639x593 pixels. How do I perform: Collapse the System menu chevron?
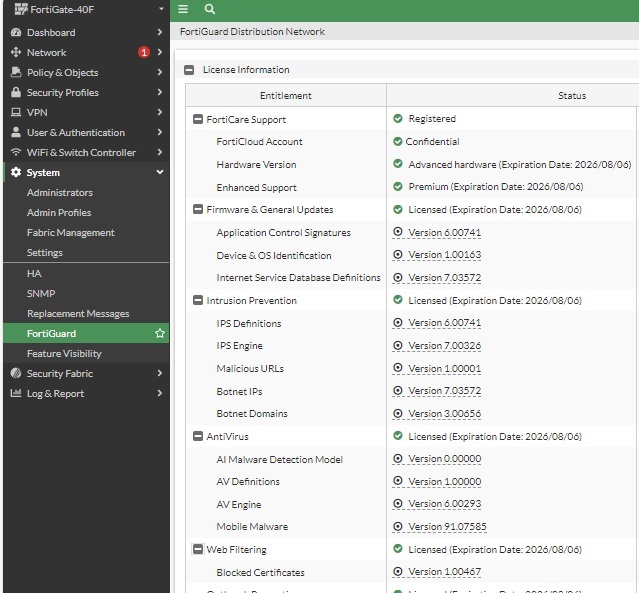(160, 172)
